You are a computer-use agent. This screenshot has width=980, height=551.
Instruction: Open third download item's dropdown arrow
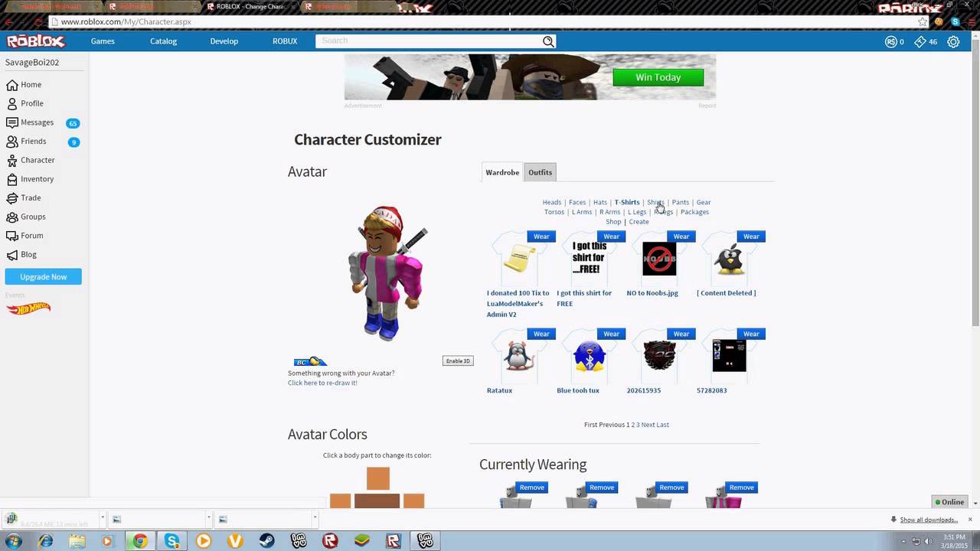pyautogui.click(x=315, y=519)
